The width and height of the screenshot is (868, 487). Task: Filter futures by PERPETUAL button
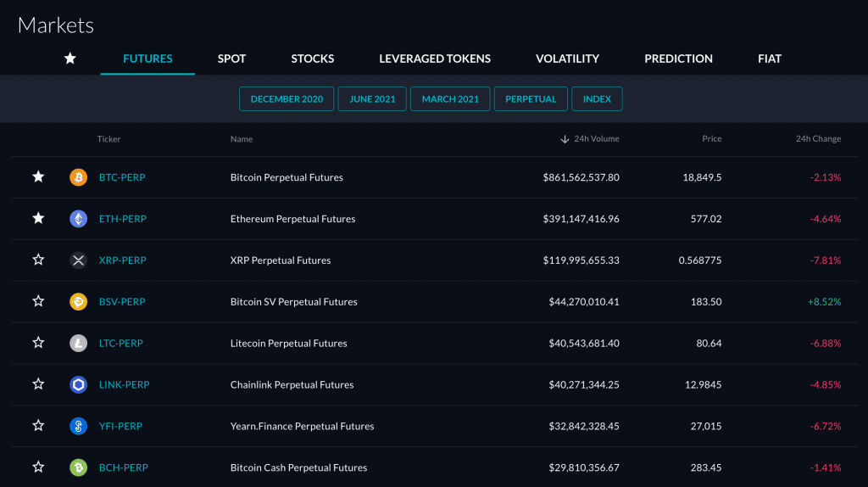(x=531, y=99)
